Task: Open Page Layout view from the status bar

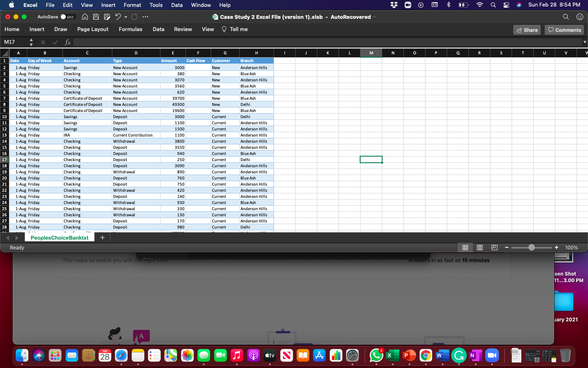Action: tap(480, 247)
